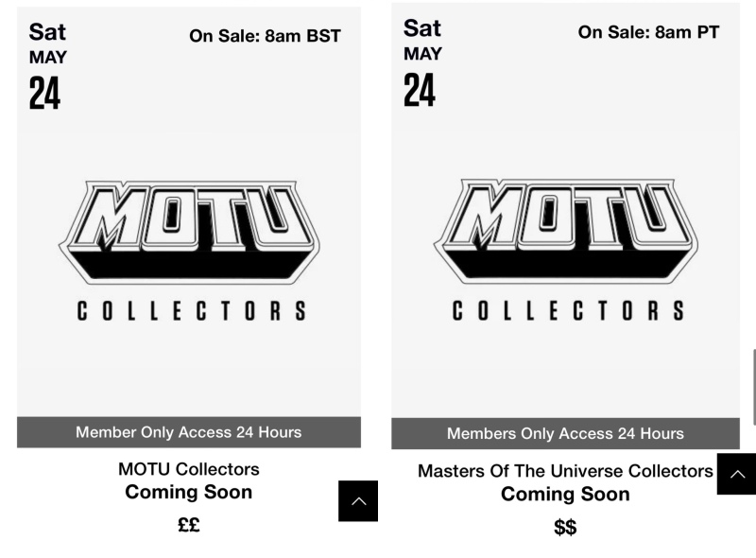Click the MOTU lettering in right logo
The width and height of the screenshot is (756, 558).
click(565, 231)
